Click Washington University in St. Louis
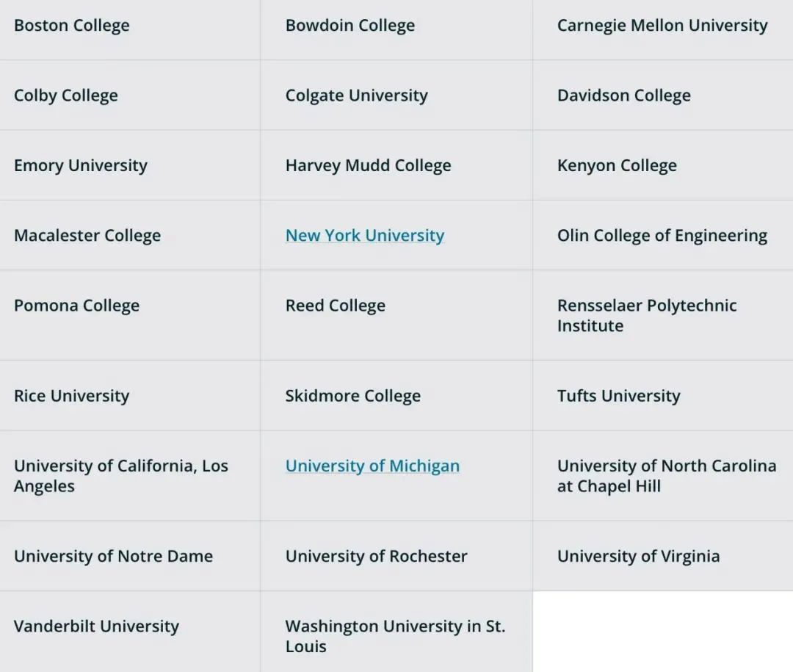Image resolution: width=793 pixels, height=672 pixels. [394, 636]
